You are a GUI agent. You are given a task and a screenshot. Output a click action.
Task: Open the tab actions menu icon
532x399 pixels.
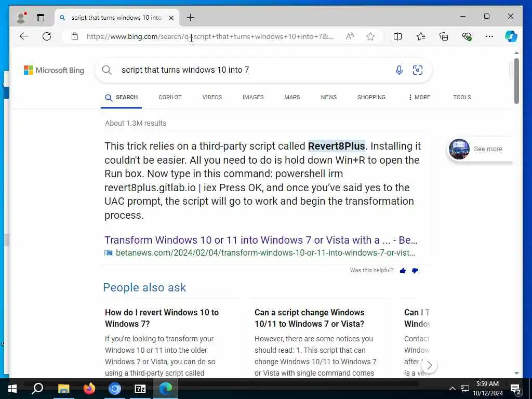(x=41, y=18)
